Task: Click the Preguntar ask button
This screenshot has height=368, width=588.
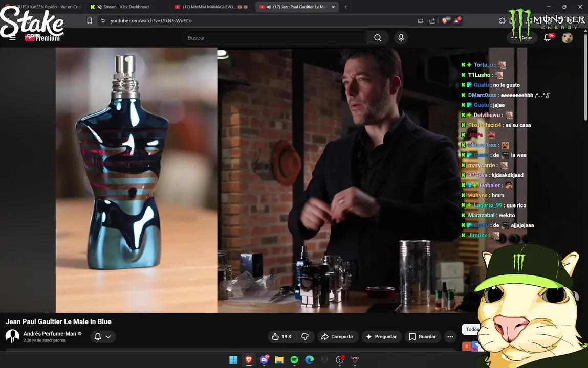Action: [381, 336]
